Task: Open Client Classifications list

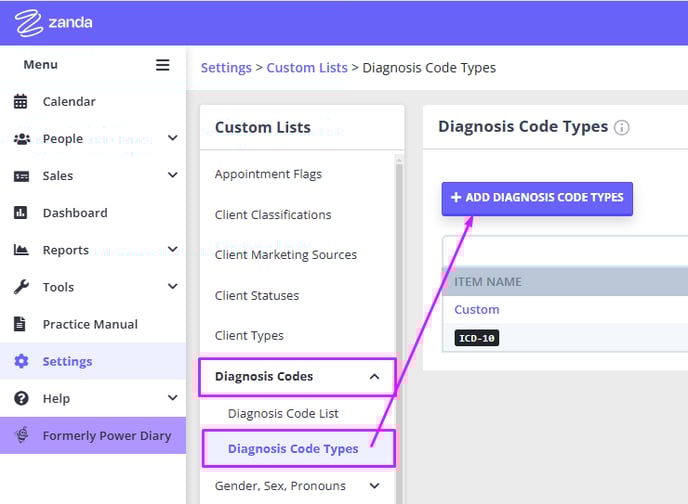Action: click(x=273, y=215)
